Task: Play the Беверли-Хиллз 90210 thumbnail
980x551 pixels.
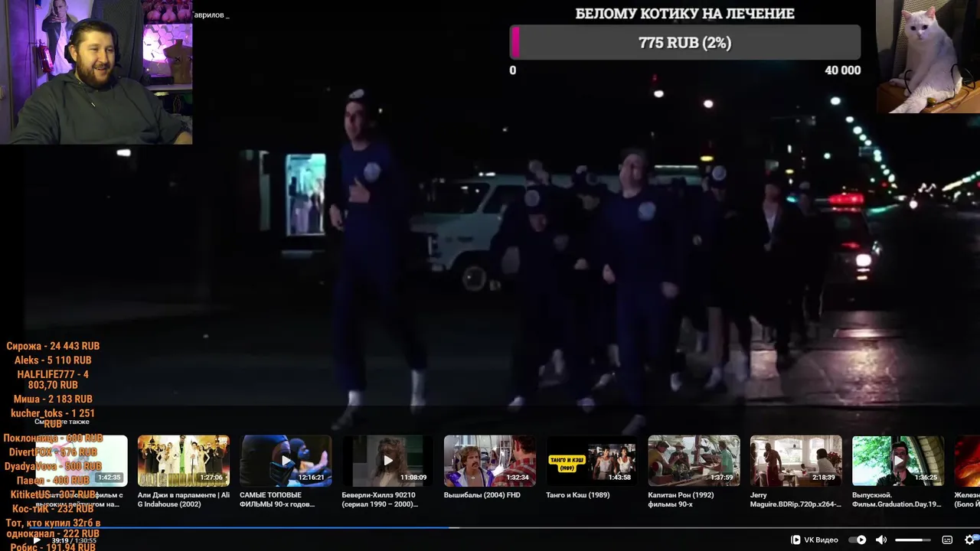Action: coord(387,461)
